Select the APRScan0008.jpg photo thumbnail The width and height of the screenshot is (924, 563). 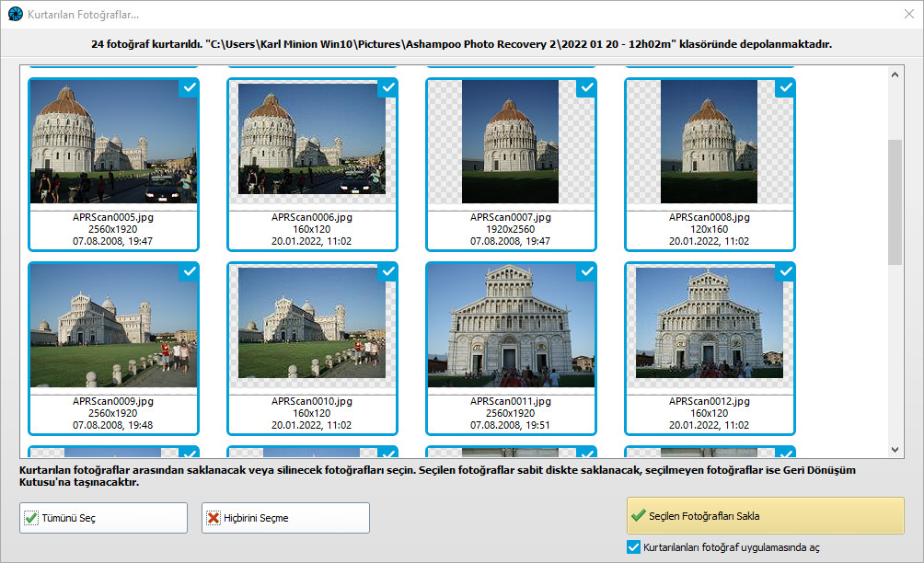709,142
